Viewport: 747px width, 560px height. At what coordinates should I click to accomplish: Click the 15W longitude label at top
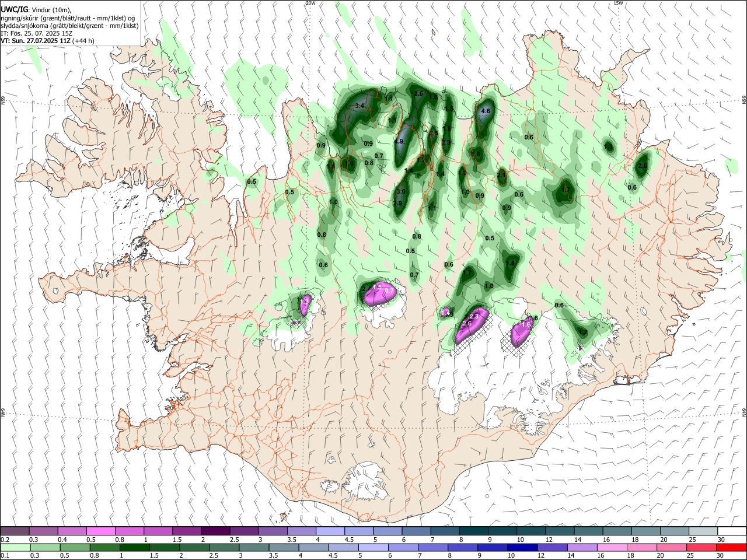pos(618,3)
